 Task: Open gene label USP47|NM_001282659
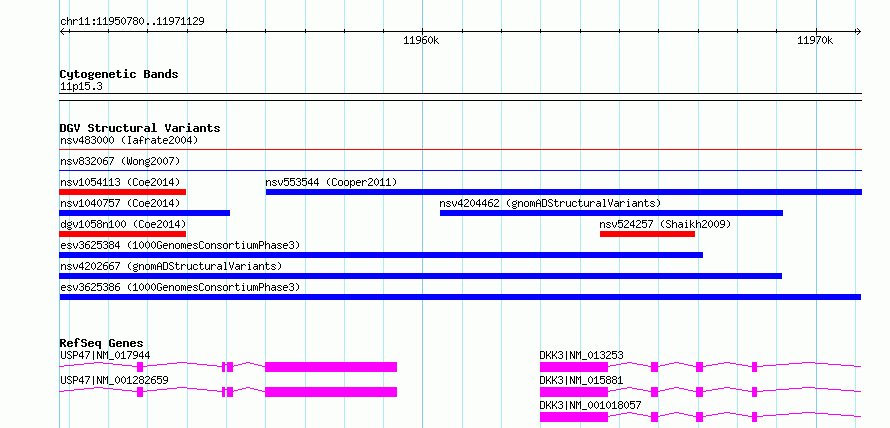tap(114, 380)
